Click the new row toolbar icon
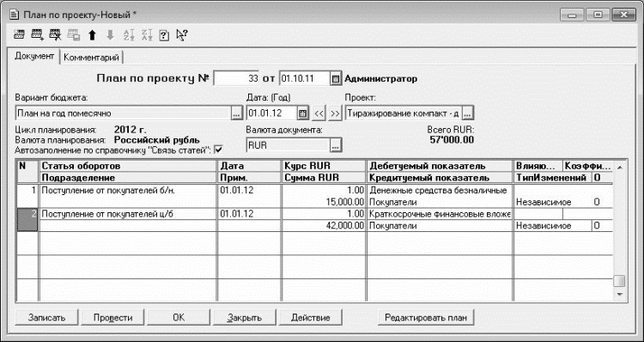Viewport: 644px width, 342px height. pyautogui.click(x=19, y=35)
